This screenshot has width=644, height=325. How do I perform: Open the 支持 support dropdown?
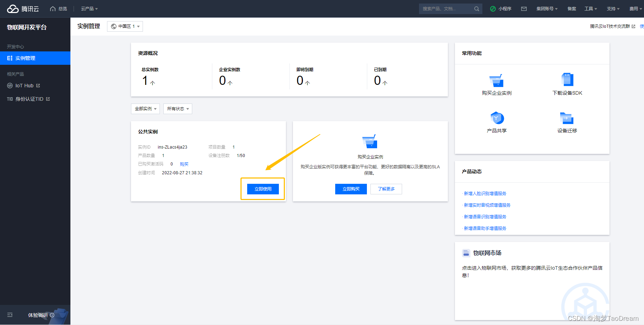[x=613, y=9]
